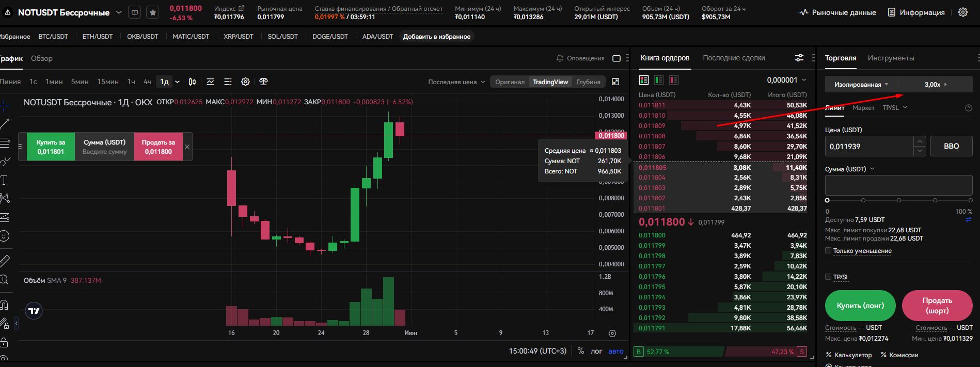Open the page settings gear icon
Image resolution: width=980 pixels, height=367 pixels.
tap(963, 12)
